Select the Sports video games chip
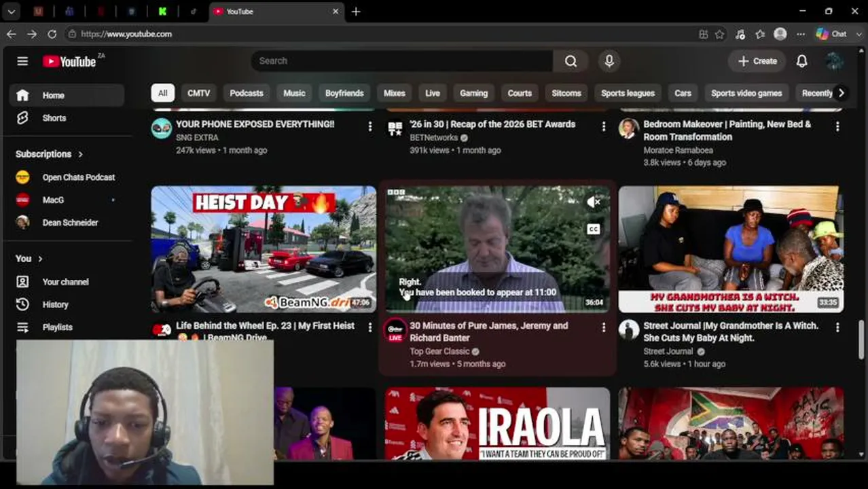This screenshot has height=489, width=868. 746,93
